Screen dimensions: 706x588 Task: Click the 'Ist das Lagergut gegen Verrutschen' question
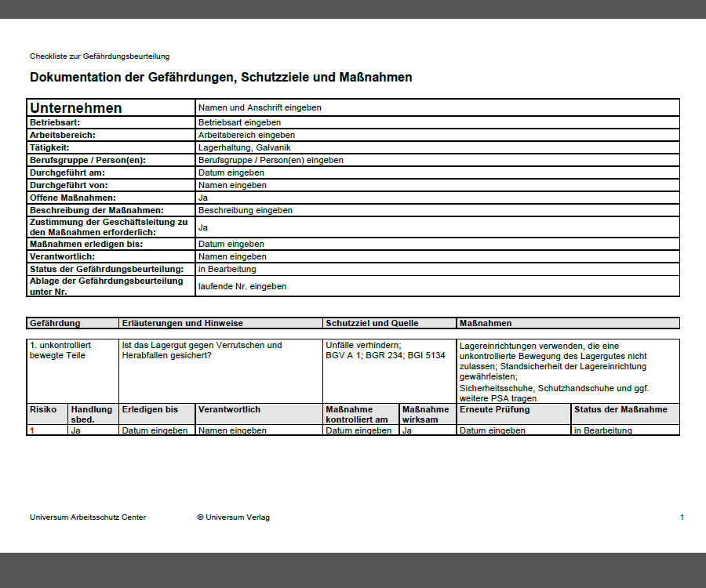point(202,350)
